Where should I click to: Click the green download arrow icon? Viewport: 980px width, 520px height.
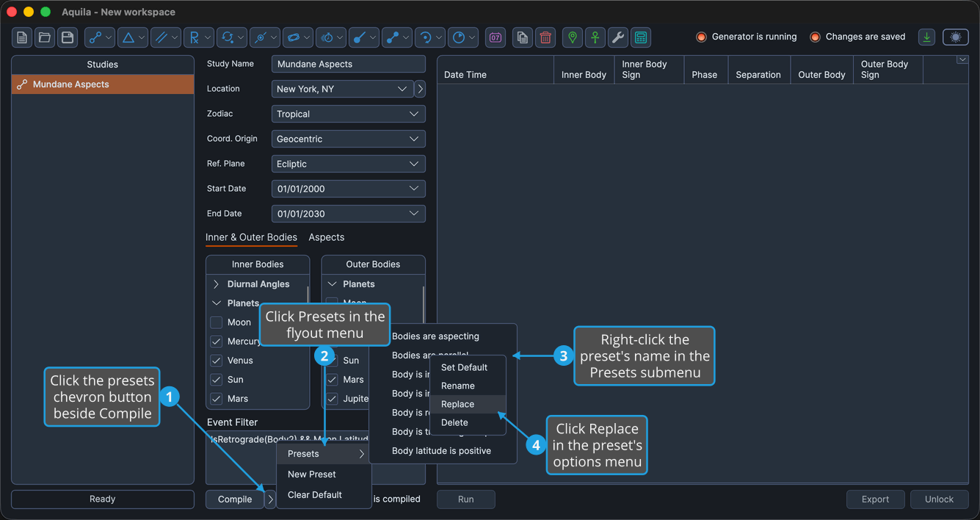click(927, 37)
